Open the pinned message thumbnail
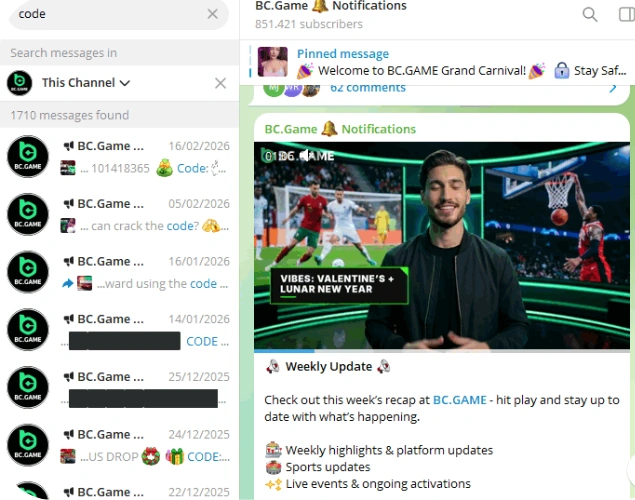 pyautogui.click(x=273, y=62)
